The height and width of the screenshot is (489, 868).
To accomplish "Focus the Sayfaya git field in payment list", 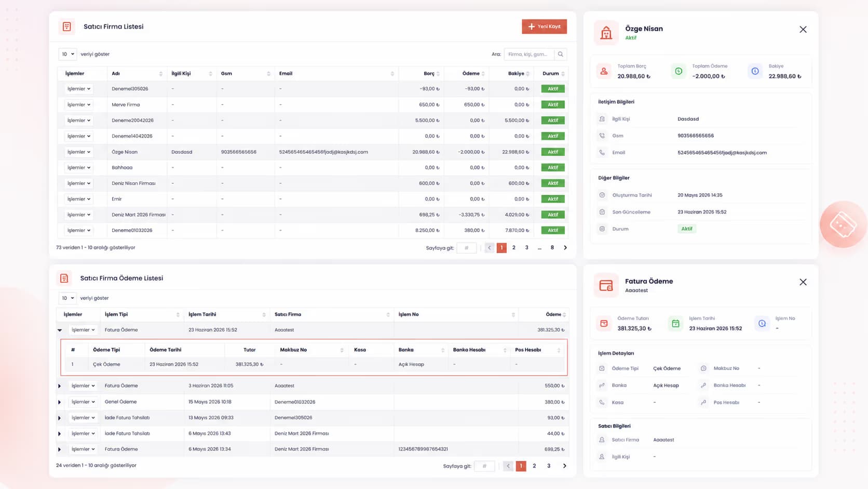I will tap(484, 466).
